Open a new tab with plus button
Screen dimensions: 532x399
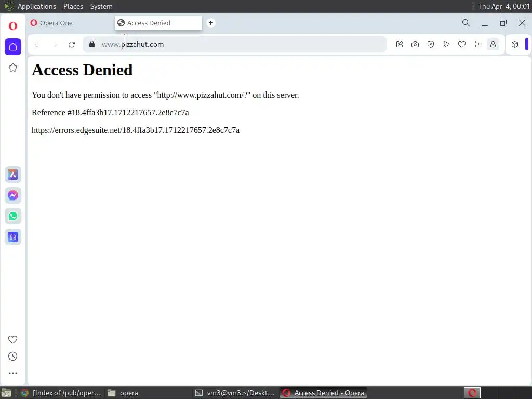(x=211, y=23)
